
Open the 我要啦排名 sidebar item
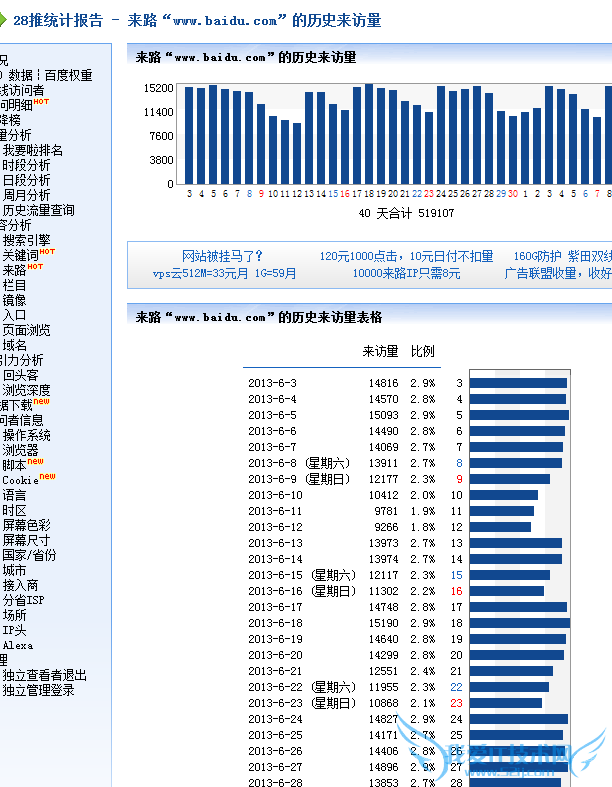(32, 150)
